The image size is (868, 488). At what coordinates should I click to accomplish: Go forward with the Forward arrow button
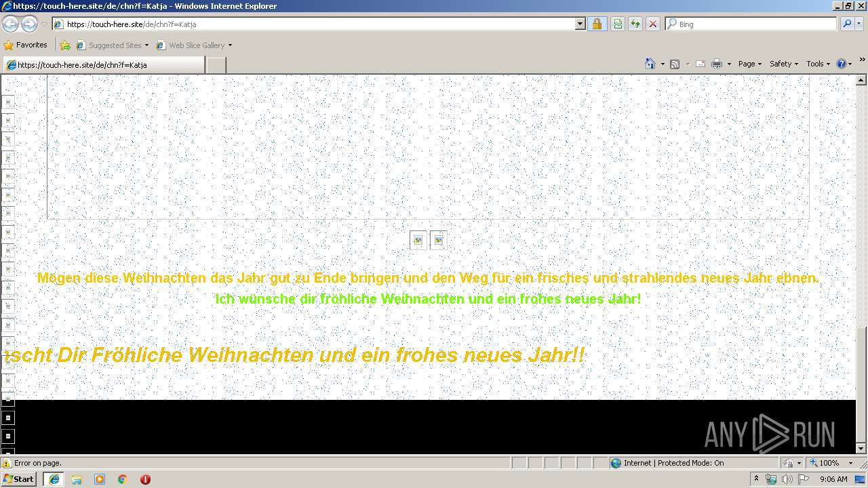29,24
